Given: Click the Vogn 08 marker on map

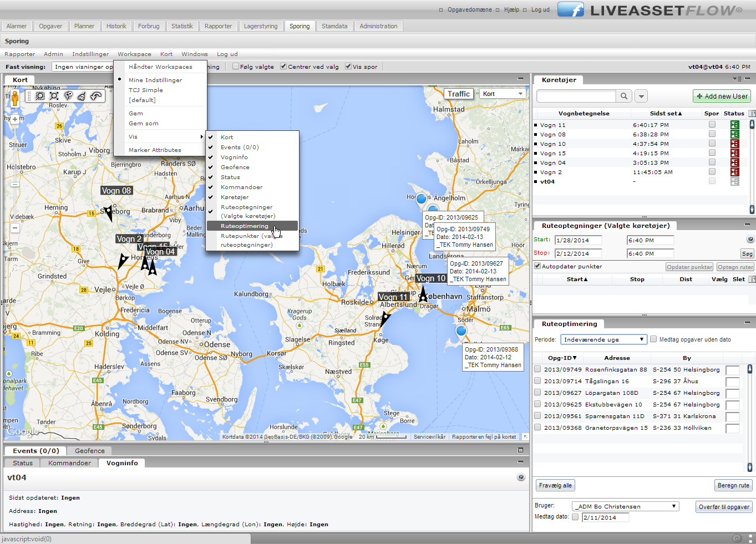Looking at the screenshot, I should [109, 212].
